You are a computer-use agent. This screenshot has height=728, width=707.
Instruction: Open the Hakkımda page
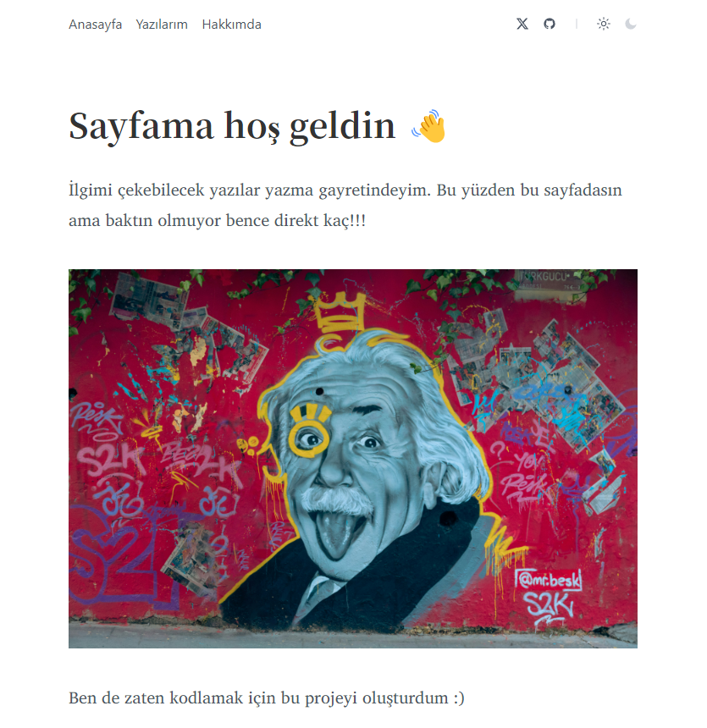tap(231, 25)
